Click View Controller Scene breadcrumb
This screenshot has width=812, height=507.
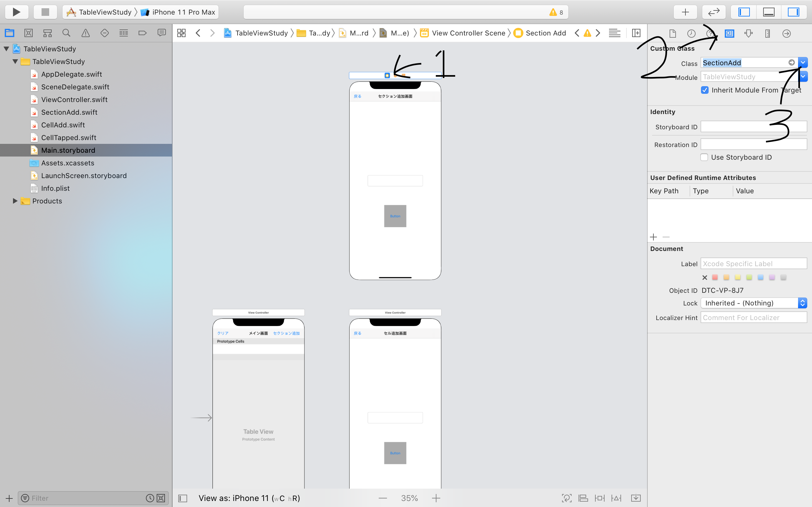468,33
